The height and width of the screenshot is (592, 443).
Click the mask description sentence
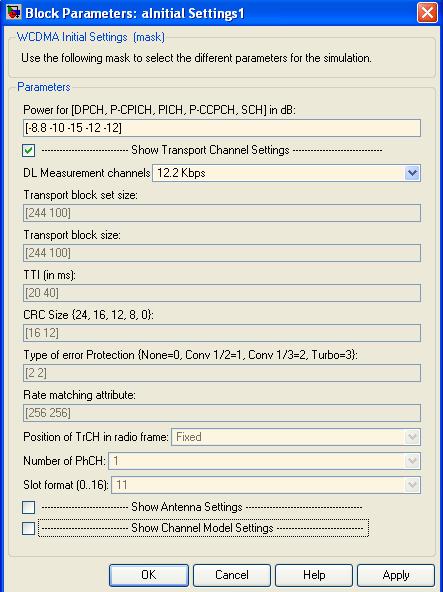coord(196,58)
